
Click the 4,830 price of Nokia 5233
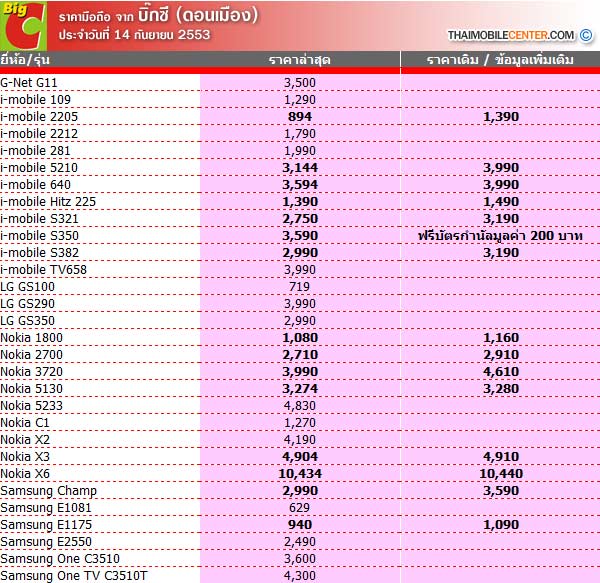click(x=300, y=406)
